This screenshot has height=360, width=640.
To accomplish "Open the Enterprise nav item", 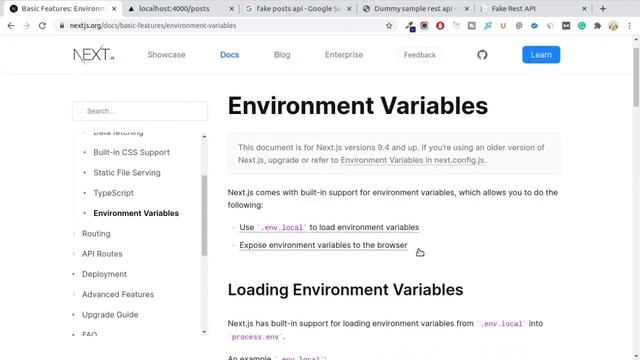I will [x=344, y=55].
